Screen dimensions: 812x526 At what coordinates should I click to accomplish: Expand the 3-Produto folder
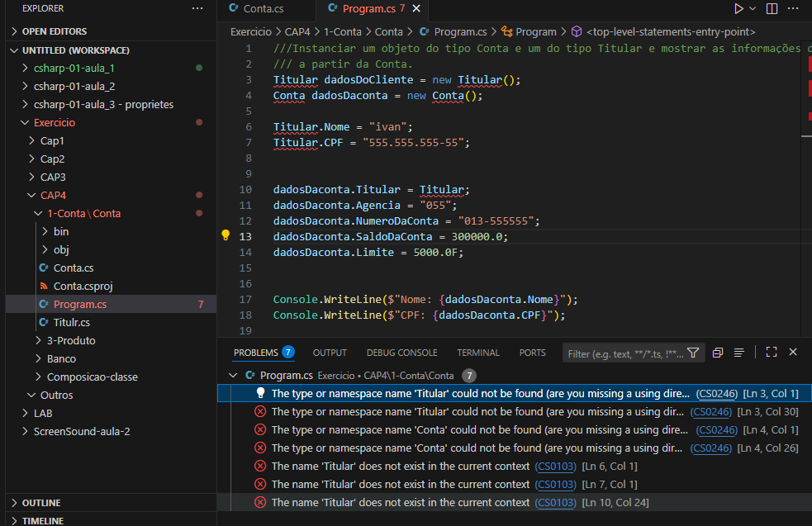point(70,340)
